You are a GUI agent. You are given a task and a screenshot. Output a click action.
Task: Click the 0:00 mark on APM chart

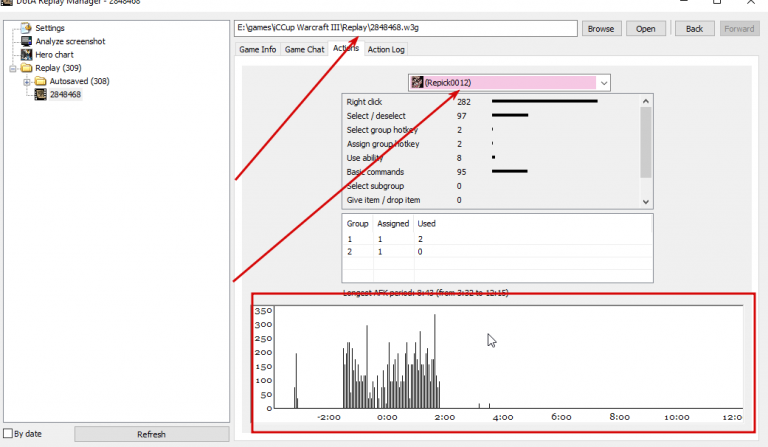[387, 417]
